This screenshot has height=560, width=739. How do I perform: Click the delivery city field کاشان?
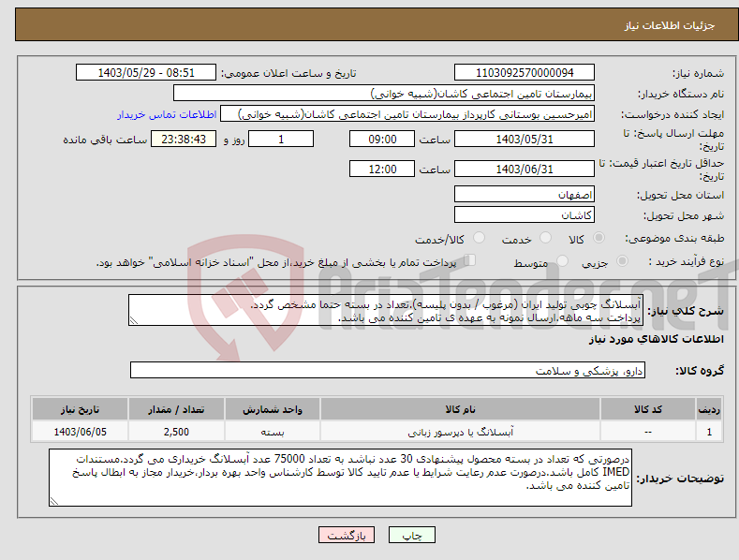525,215
